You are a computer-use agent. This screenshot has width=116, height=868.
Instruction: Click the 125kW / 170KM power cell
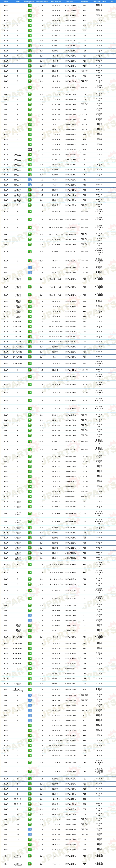pos(70,779)
